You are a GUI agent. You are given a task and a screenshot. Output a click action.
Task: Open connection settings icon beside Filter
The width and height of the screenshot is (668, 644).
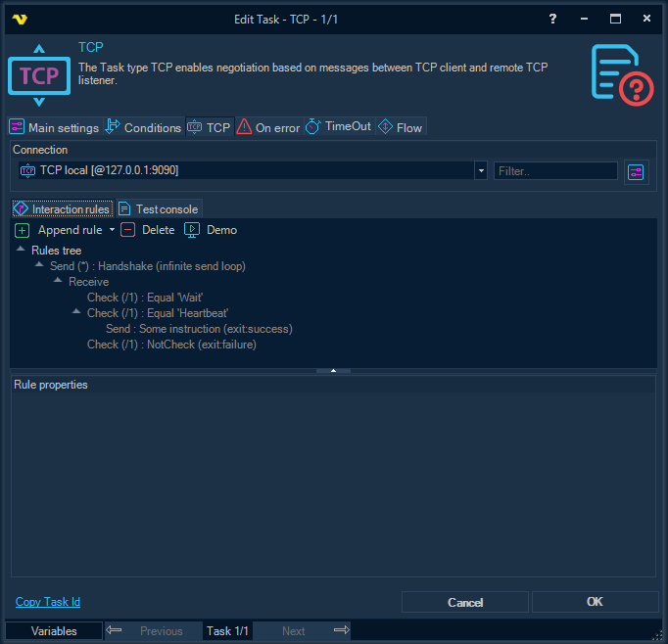click(637, 171)
